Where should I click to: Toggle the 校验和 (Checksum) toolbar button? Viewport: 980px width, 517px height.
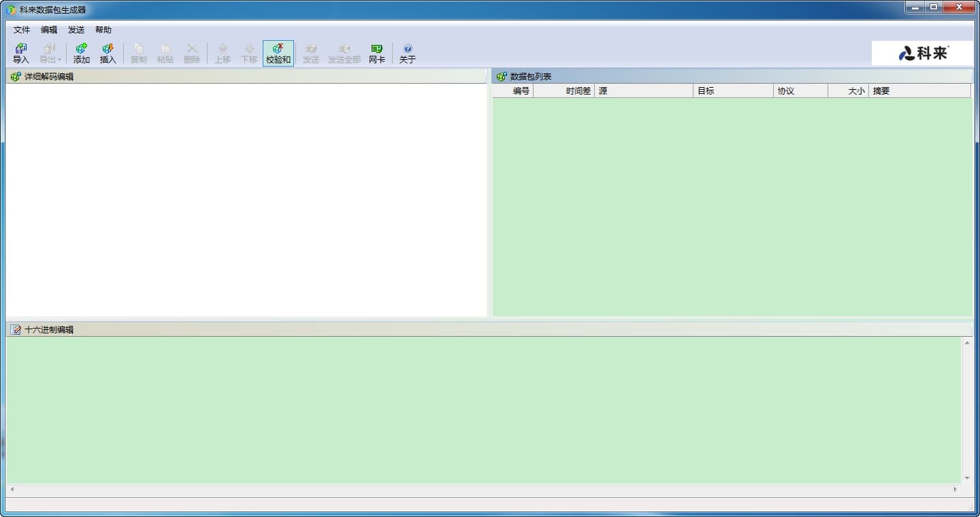point(278,53)
